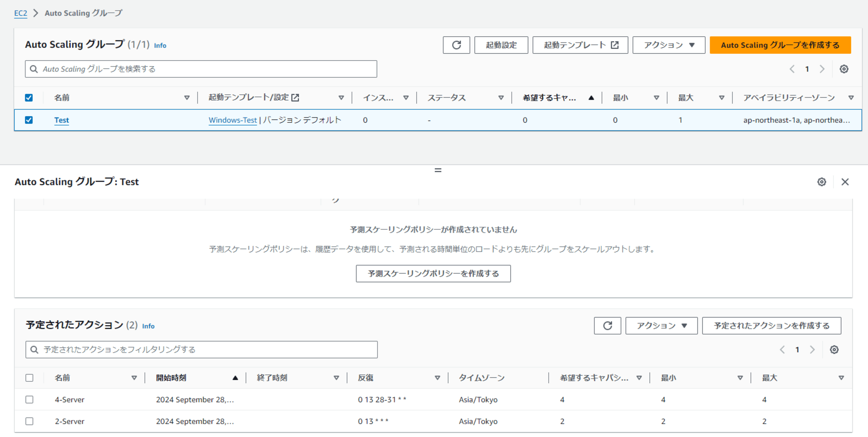The width and height of the screenshot is (868, 437).
Task: Sort scheduled actions by 開始時刻 arrow
Action: tap(235, 378)
